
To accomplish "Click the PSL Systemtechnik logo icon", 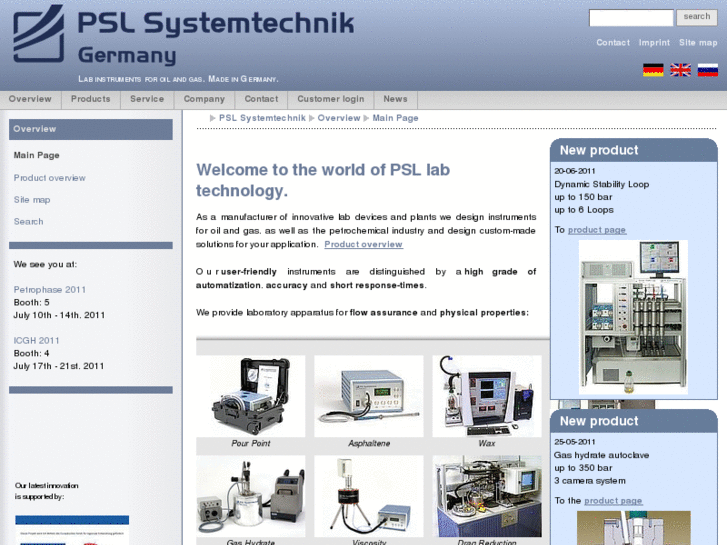I will 39,33.
